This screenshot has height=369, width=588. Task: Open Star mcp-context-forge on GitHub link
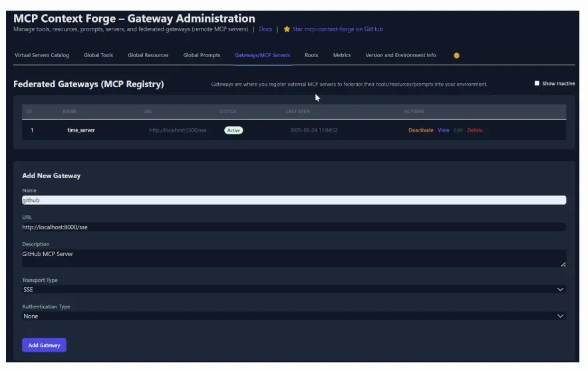pyautogui.click(x=337, y=29)
